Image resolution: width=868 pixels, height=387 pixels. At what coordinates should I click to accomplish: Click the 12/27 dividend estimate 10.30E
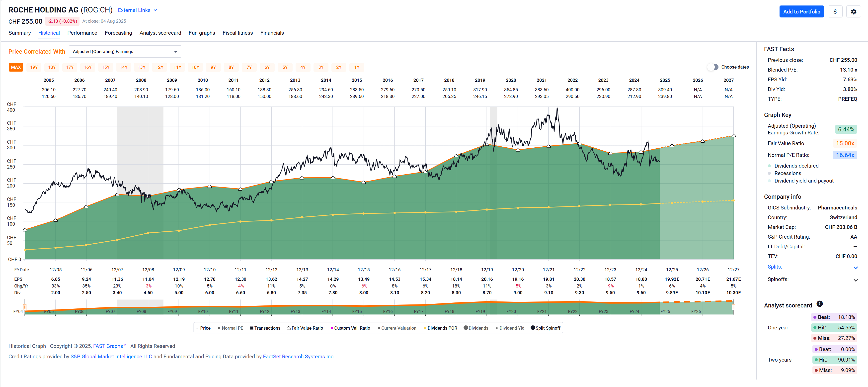[734, 293]
